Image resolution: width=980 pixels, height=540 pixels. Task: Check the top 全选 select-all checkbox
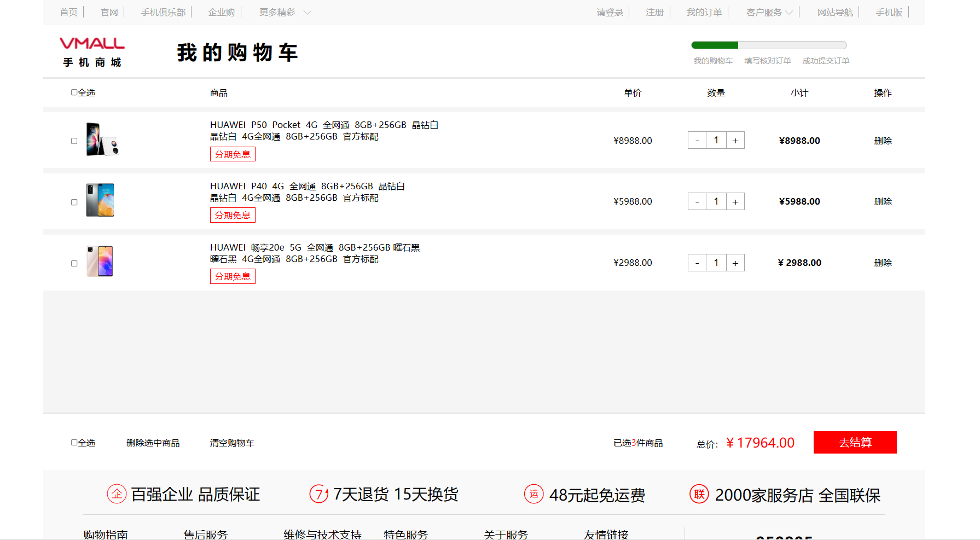(74, 92)
